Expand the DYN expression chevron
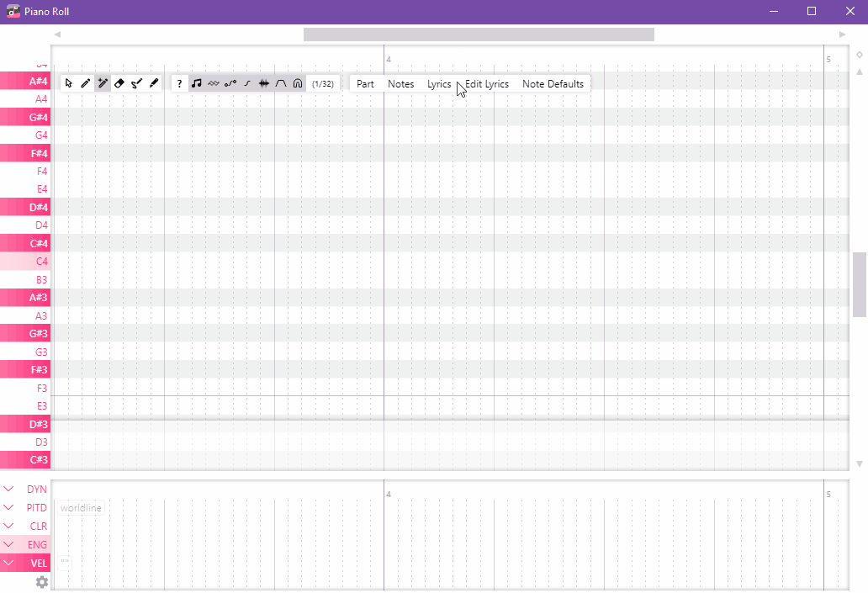The width and height of the screenshot is (868, 593). click(9, 489)
